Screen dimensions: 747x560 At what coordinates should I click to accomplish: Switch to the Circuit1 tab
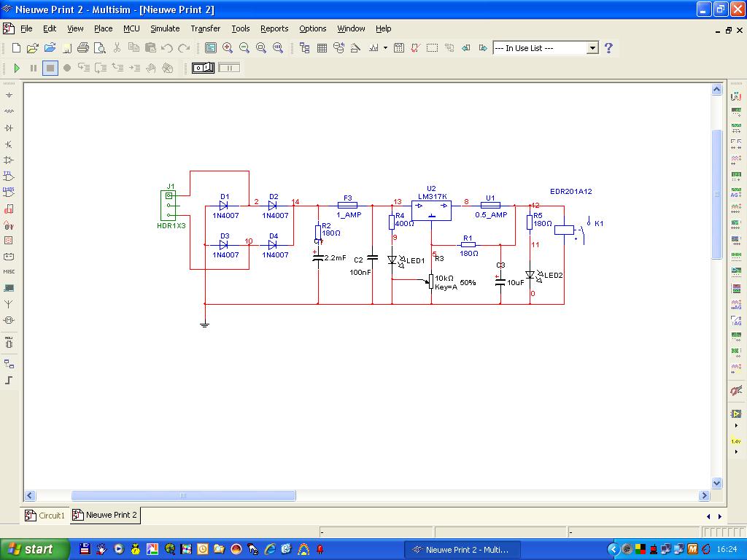point(45,516)
